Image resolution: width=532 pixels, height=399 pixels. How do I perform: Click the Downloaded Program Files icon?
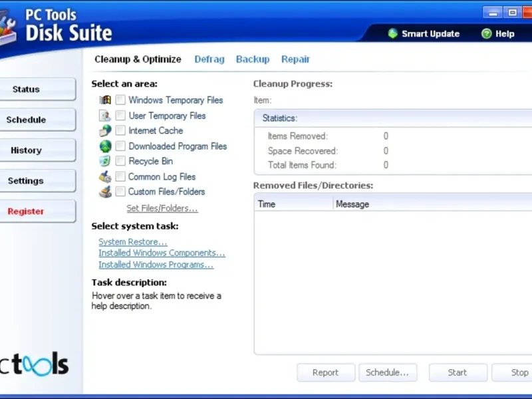tap(105, 146)
